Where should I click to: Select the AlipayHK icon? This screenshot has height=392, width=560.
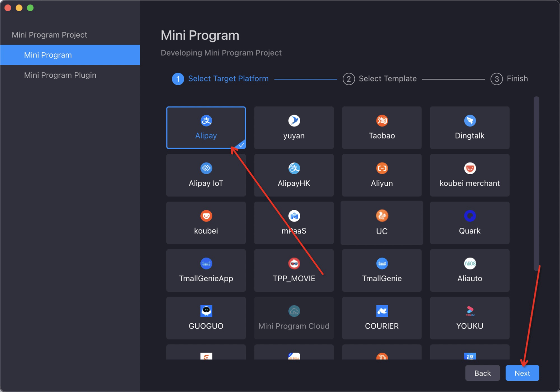(294, 168)
